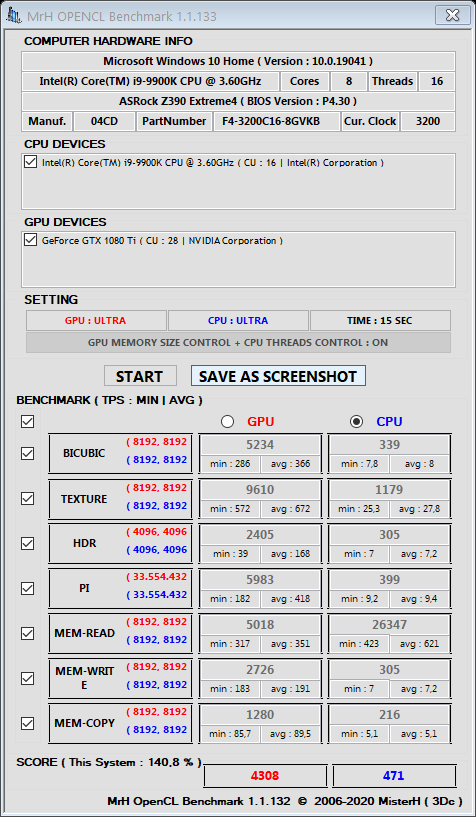Click the CPU : ULTRA setting
This screenshot has width=476, height=817.
238,320
